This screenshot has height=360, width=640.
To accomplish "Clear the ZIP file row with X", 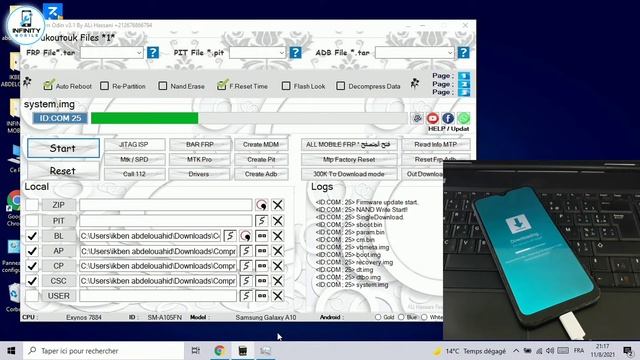I will coord(278,205).
